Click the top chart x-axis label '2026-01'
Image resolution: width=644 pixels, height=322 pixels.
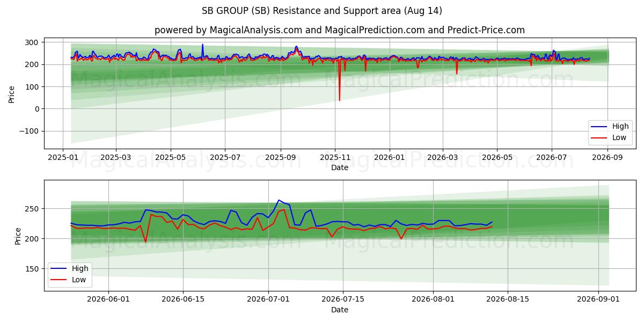[x=390, y=158]
